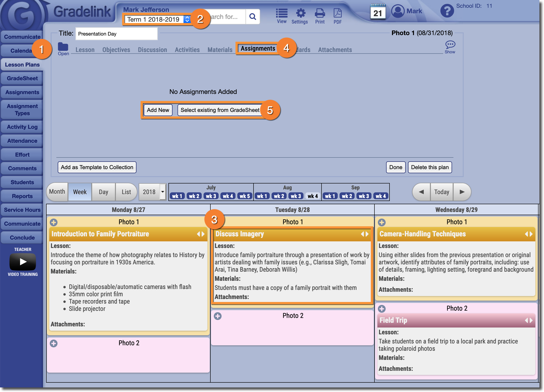Export using the PDF icon
This screenshot has height=392, width=544.
(x=337, y=13)
